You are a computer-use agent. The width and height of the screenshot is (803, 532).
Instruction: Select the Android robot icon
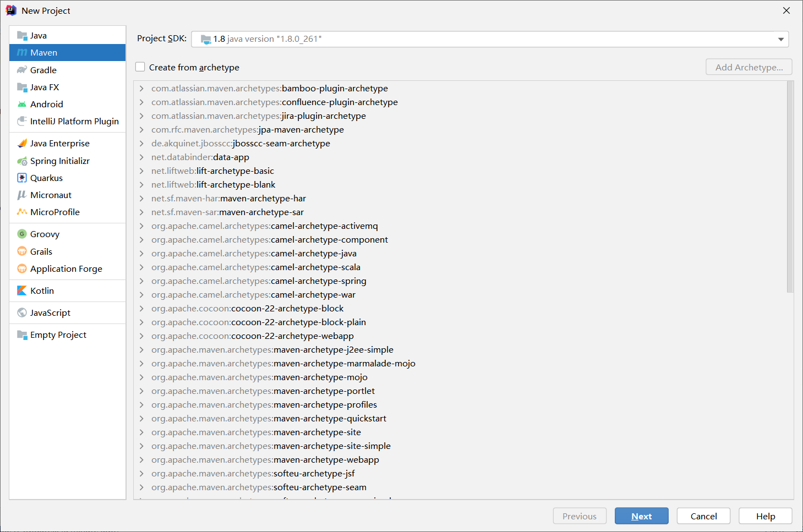pyautogui.click(x=22, y=104)
